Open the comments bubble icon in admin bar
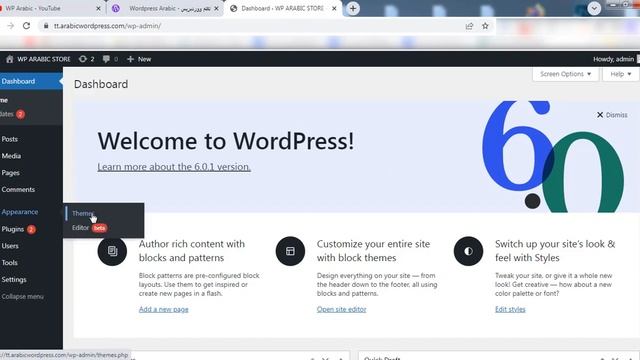The width and height of the screenshot is (640, 360). coord(110,59)
